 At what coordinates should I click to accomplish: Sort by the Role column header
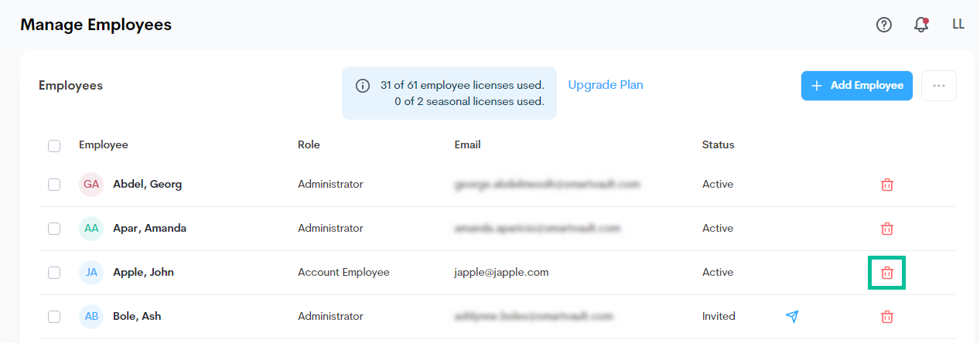click(x=309, y=144)
